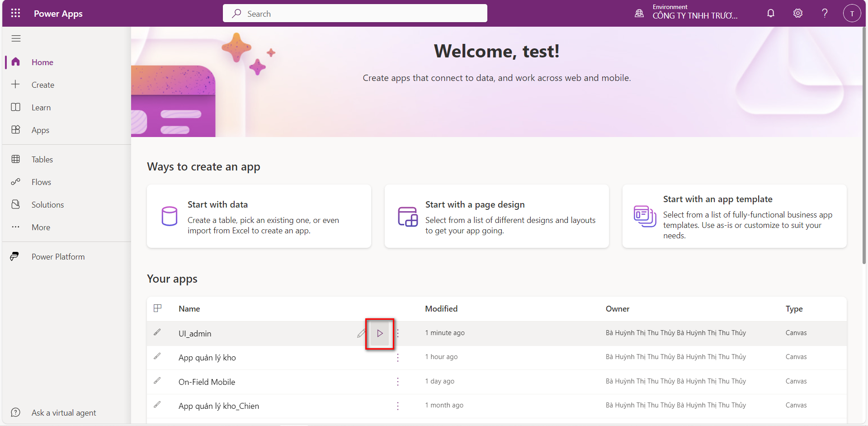Viewport: 868px width, 426px height.
Task: Collapse the left navigation hamburger menu
Action: [16, 38]
